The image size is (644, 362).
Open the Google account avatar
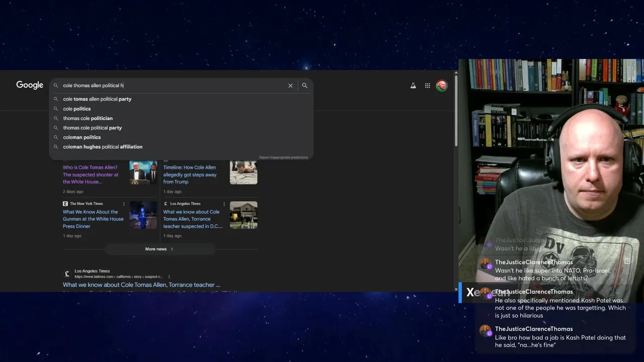click(442, 85)
